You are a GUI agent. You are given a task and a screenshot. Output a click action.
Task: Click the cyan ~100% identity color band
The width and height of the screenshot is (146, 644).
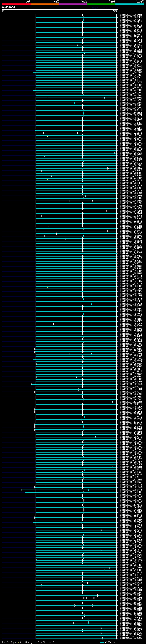click(130, 4)
